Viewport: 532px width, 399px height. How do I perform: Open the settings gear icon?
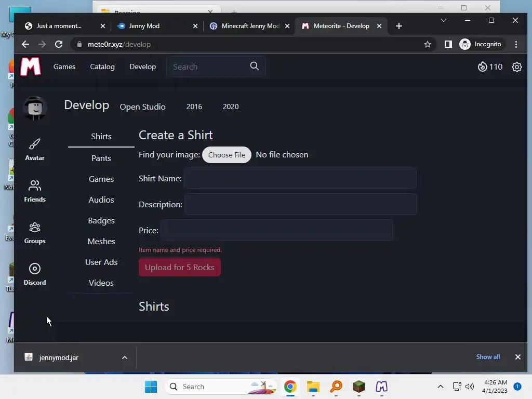(x=517, y=67)
